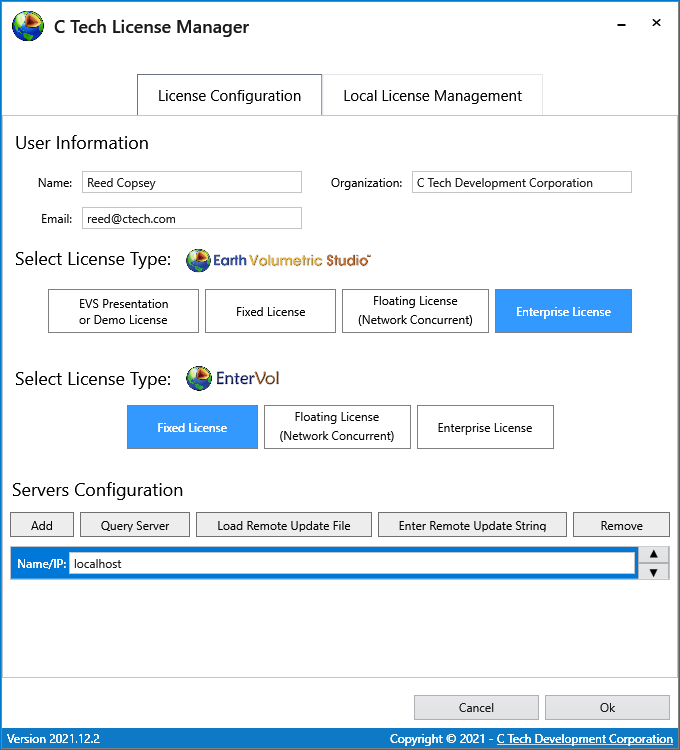680x750 pixels.
Task: Switch to Local License Management tab
Action: click(432, 96)
